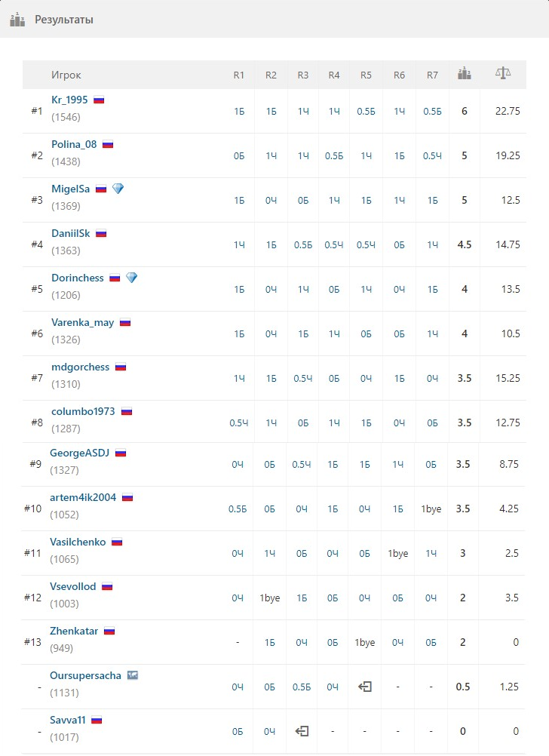Select the R1 column header
This screenshot has width=549, height=756.
[238, 75]
